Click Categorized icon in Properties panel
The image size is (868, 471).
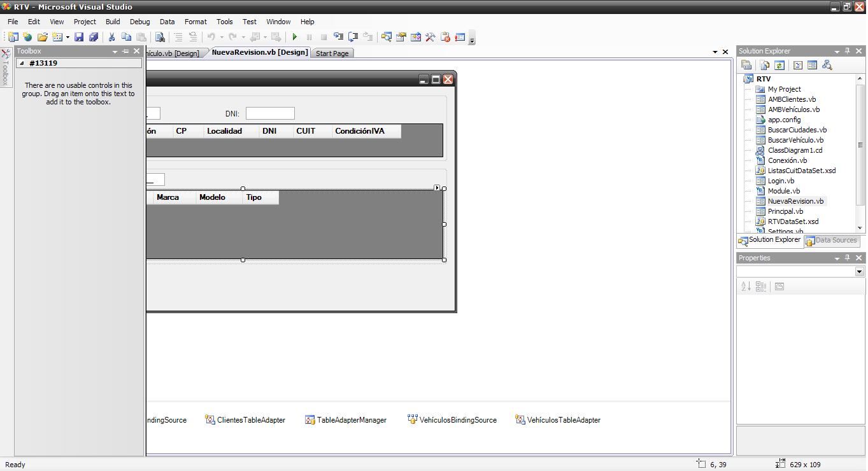[x=760, y=287]
